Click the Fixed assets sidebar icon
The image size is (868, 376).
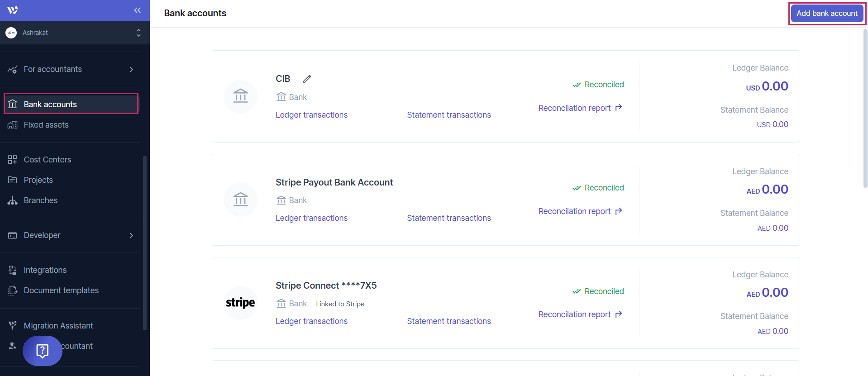click(x=13, y=125)
